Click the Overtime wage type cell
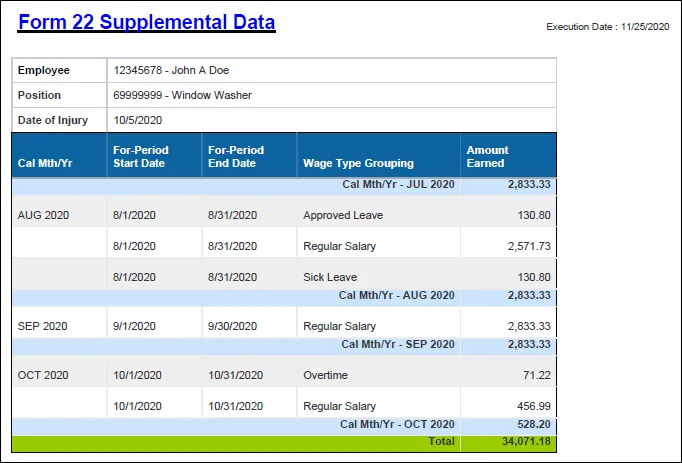Image resolution: width=682 pixels, height=463 pixels. [x=325, y=375]
